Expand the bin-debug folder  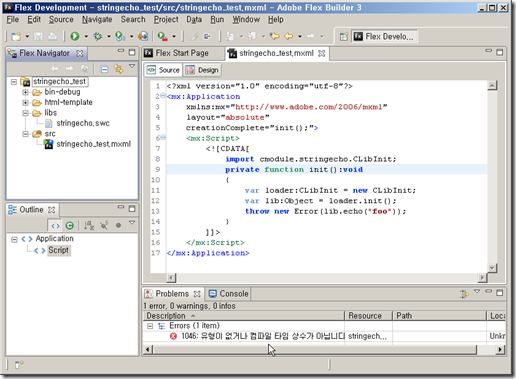25,92
